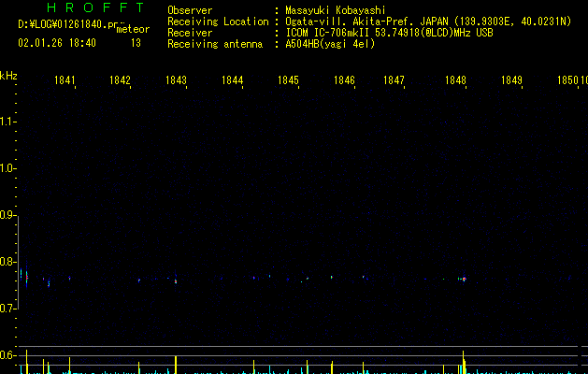Click the 0.8 kHz frequency tick label
This screenshot has width=588, height=374.
point(7,262)
